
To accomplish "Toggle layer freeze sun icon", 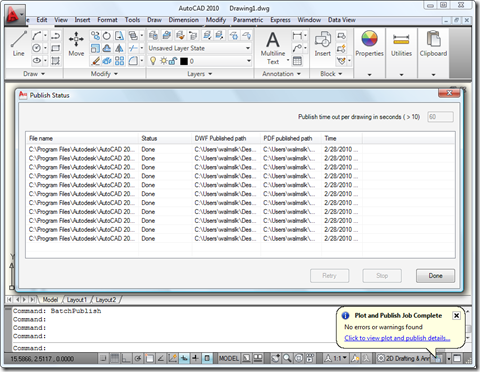I will click(x=163, y=61).
